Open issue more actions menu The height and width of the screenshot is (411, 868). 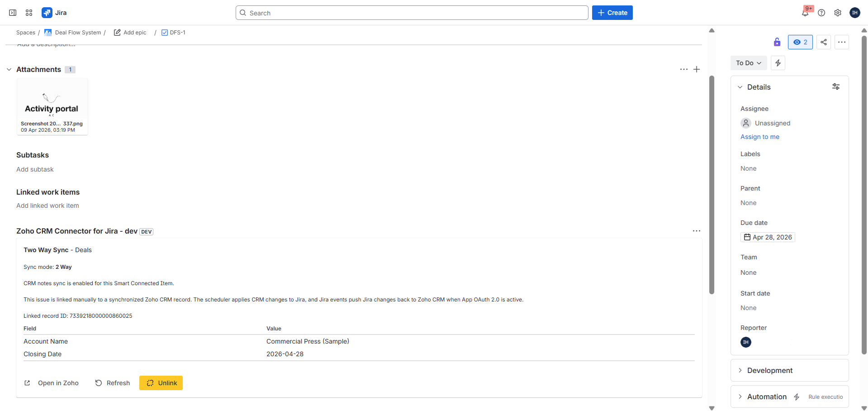click(842, 42)
